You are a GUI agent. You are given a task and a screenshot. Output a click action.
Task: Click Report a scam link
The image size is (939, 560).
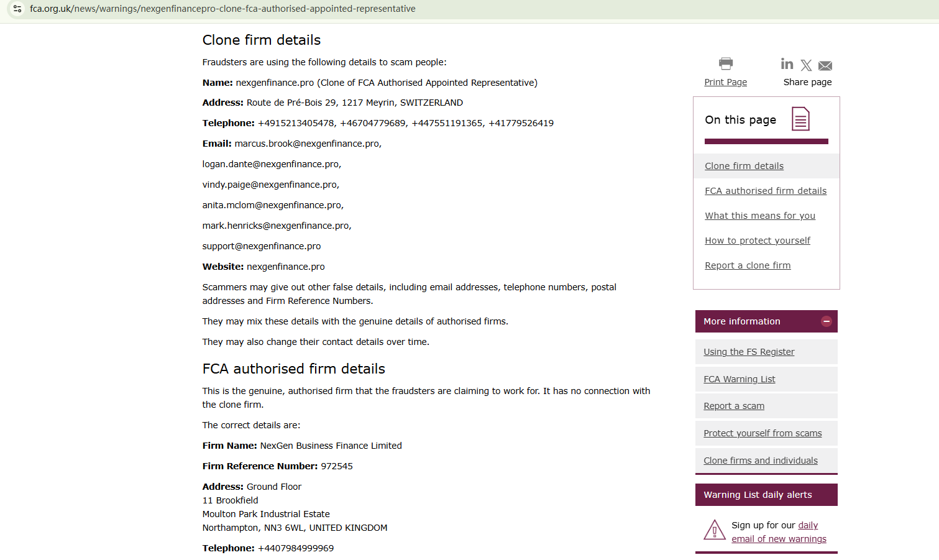[734, 406]
